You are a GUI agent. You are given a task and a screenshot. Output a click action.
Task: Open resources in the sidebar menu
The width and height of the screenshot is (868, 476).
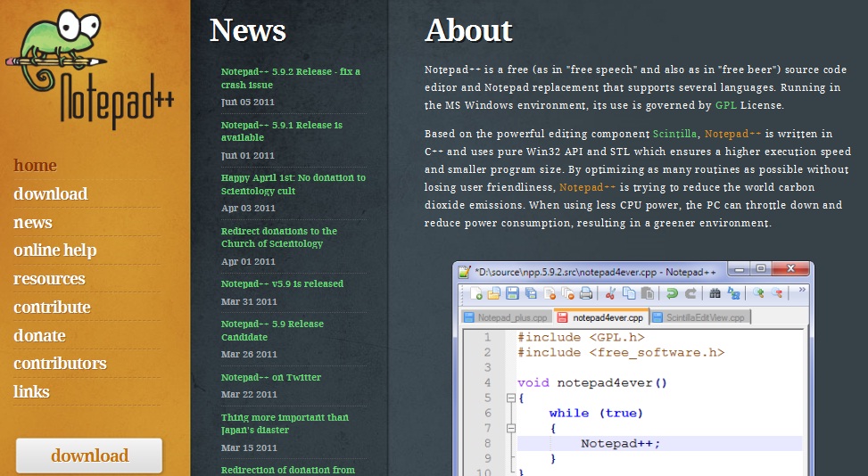(50, 279)
